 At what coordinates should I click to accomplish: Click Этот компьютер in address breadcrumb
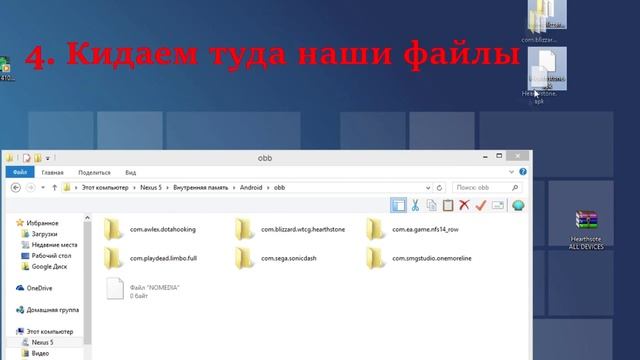tap(105, 187)
